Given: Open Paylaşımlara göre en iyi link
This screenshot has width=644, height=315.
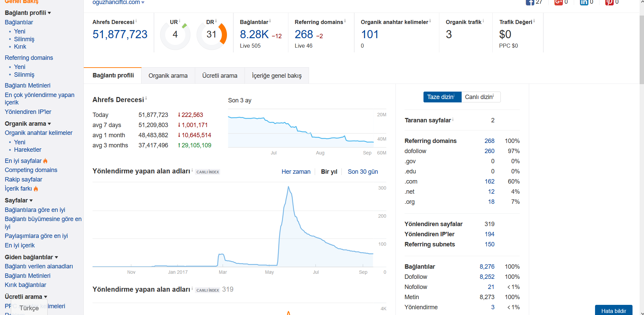Looking at the screenshot, I should point(36,236).
